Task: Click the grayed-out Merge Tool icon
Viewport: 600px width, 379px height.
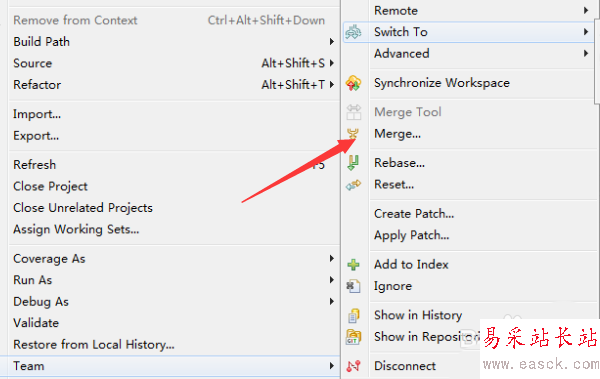Action: coord(353,112)
